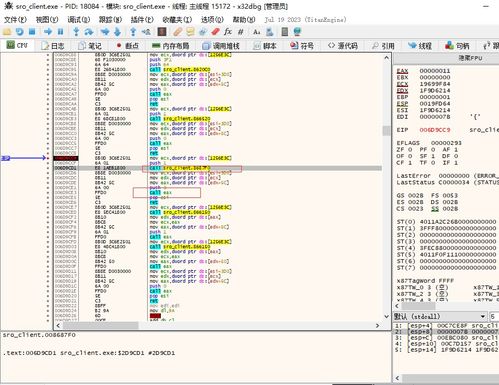Viewport: 499px width, 385px height.
Task: Open Comments with the speech bubble icon
Action: 190,32
